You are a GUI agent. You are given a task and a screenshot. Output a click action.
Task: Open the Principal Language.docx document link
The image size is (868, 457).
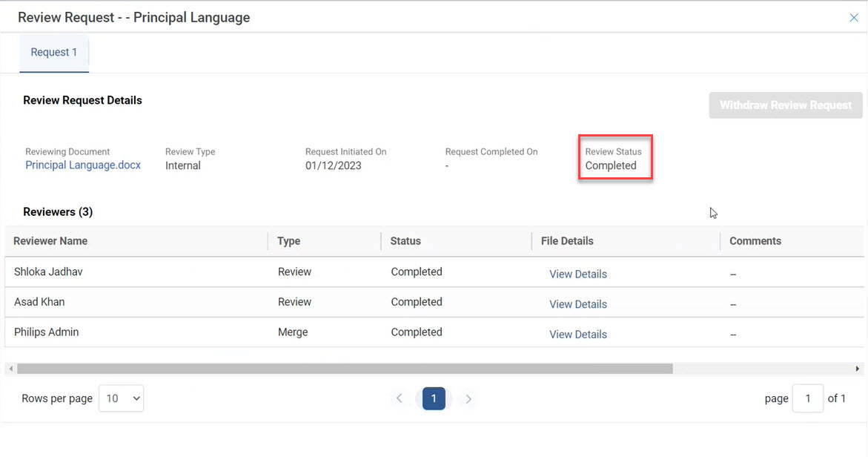coord(83,165)
